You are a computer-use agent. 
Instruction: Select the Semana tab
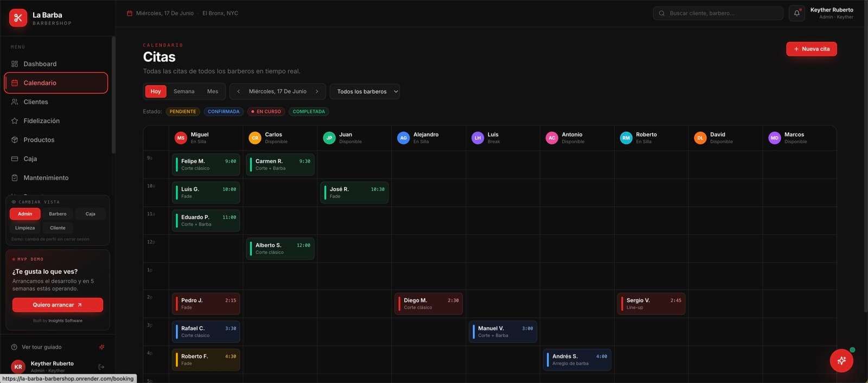[184, 92]
